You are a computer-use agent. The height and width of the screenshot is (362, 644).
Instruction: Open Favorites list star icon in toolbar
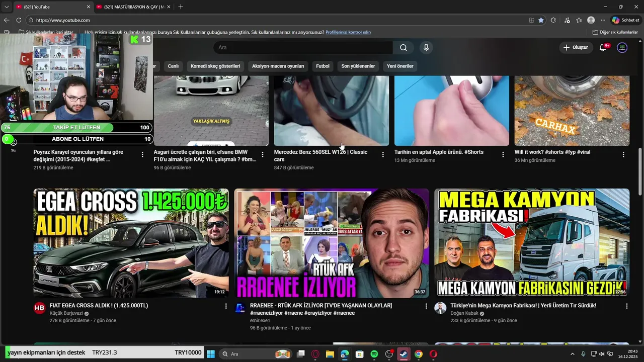tap(579, 20)
